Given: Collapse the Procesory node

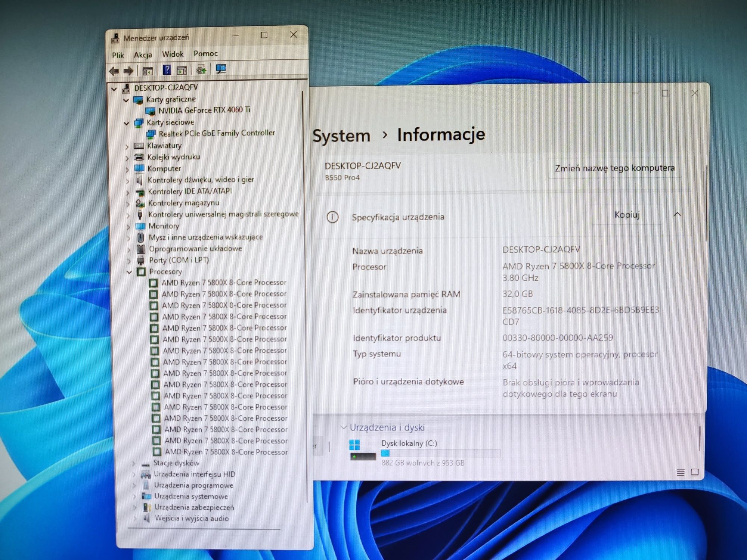Looking at the screenshot, I should [129, 273].
